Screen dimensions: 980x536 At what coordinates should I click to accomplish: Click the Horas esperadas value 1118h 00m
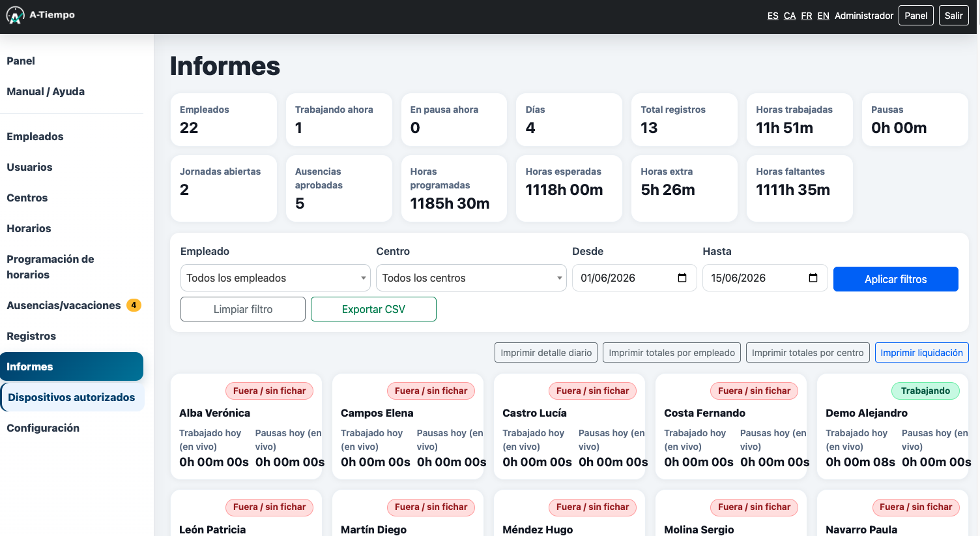(564, 190)
